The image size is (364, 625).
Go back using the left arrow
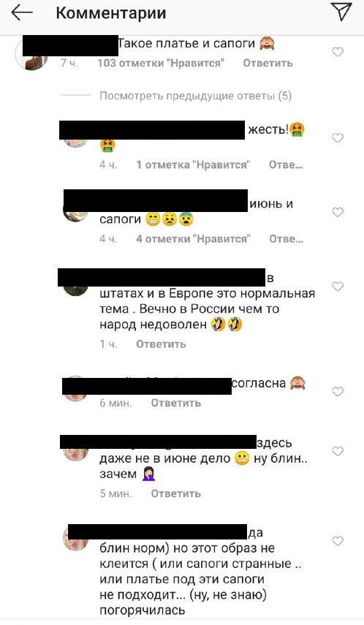click(21, 12)
